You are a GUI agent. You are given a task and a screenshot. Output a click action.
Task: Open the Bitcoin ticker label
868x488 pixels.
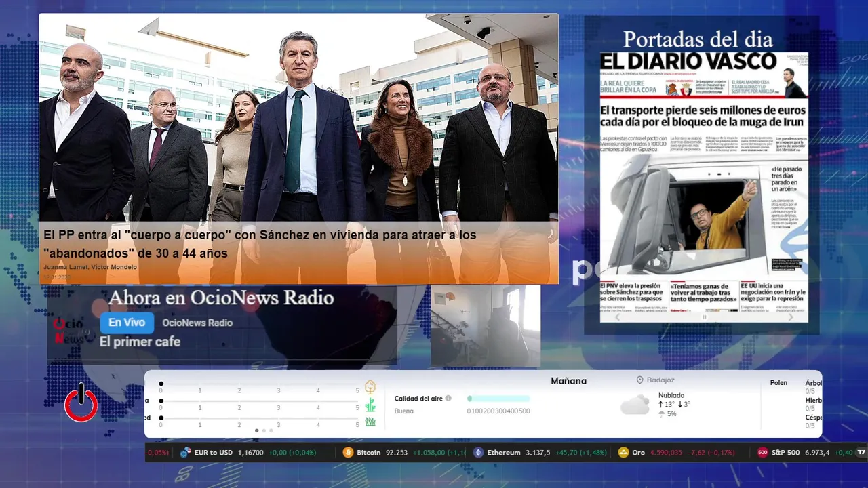click(369, 453)
